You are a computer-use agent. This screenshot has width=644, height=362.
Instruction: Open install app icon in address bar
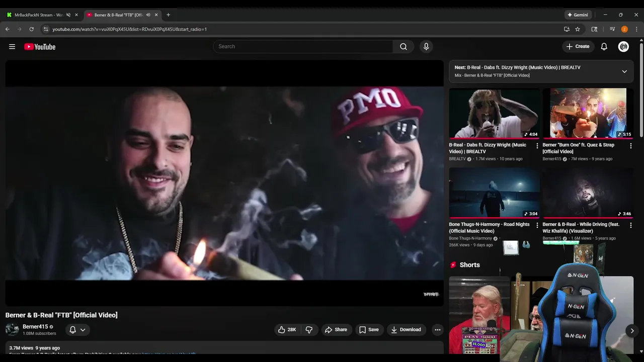[567, 29]
